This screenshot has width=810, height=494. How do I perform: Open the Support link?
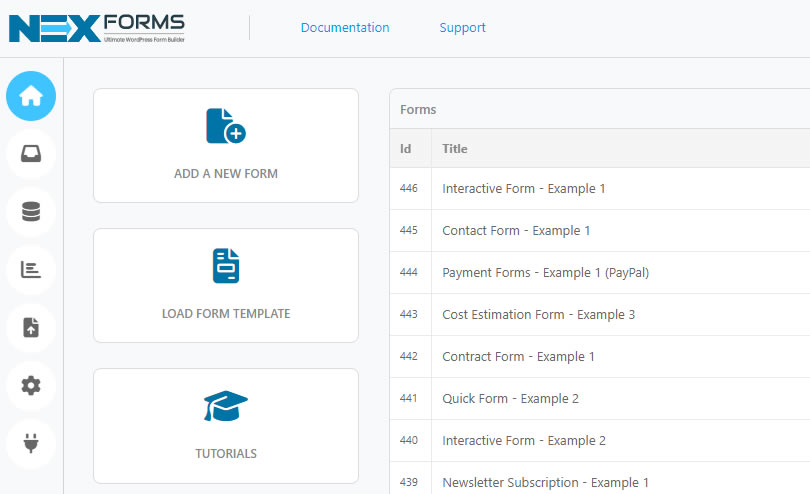[x=462, y=27]
